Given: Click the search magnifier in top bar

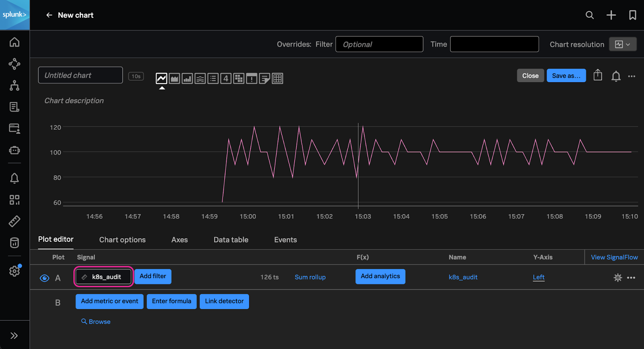Looking at the screenshot, I should pos(590,15).
